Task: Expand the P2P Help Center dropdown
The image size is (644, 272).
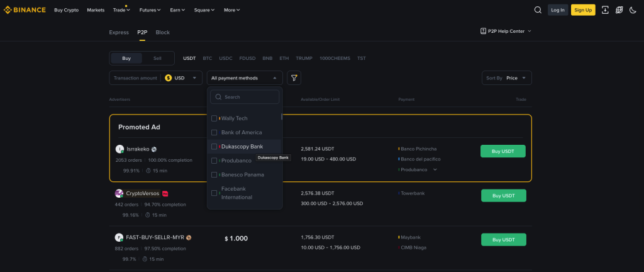Action: coord(506,31)
